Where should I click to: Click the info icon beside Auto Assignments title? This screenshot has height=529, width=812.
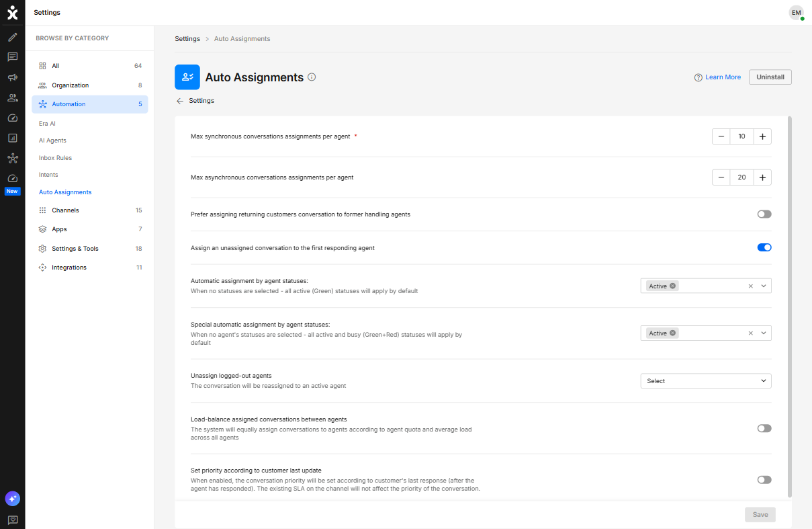312,77
